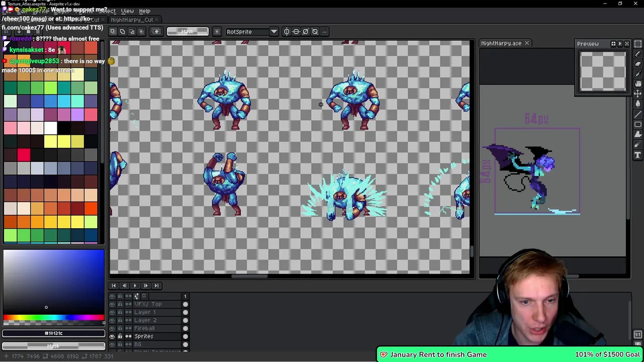The image size is (644, 362).
Task: Close the Preview window
Action: 626,44
